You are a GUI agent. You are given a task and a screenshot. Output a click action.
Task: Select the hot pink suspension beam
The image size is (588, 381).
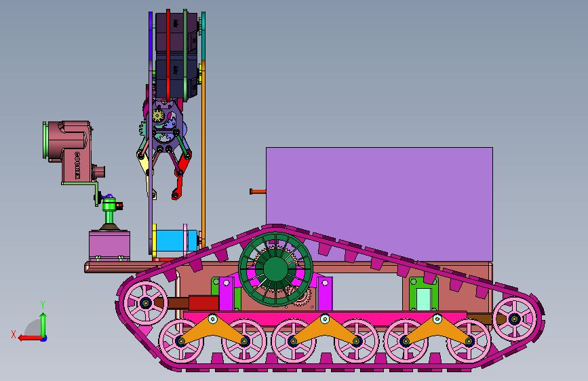[325, 318]
